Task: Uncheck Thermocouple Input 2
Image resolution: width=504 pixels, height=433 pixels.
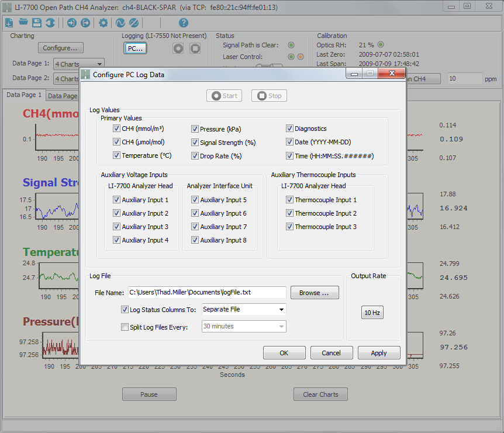Action: (x=289, y=213)
